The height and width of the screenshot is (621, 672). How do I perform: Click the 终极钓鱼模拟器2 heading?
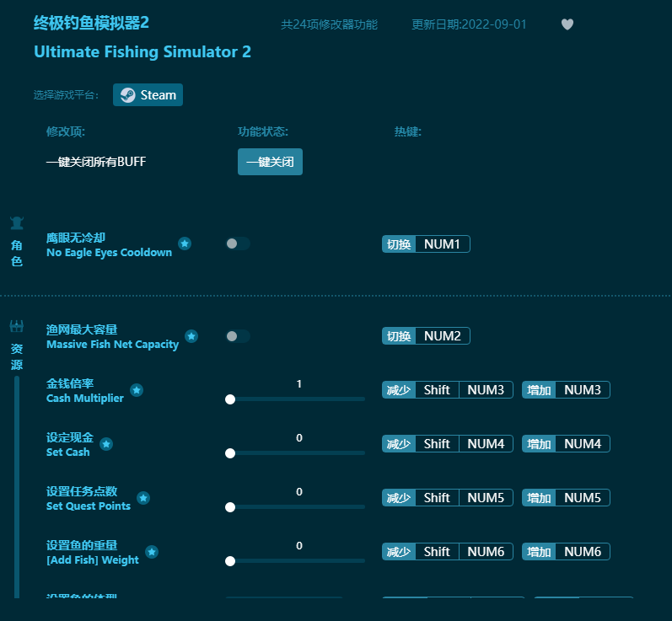coord(91,23)
